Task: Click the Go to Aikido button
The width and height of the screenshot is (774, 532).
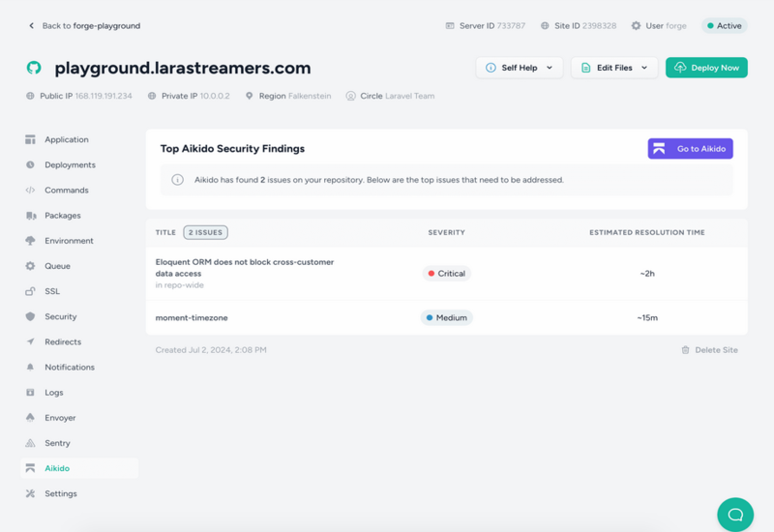Action: [690, 149]
